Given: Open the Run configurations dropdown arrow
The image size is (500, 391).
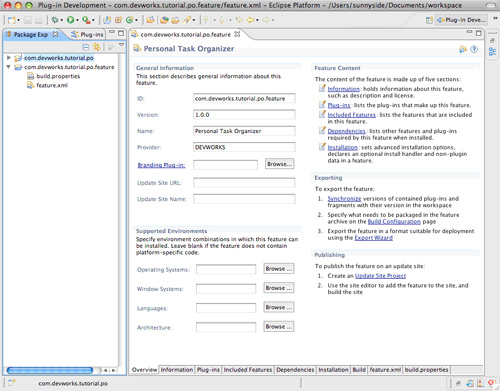Looking at the screenshot, I should (77, 20).
